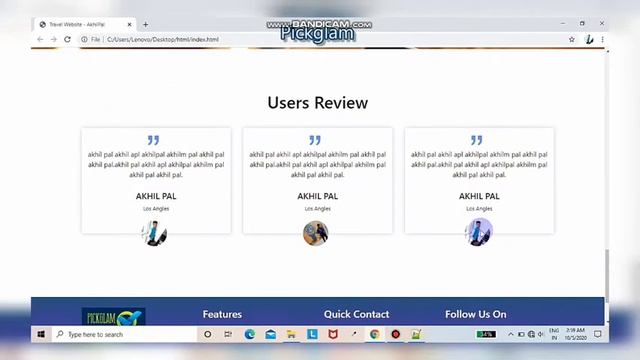Bookmark this page with the star
This screenshot has height=360, width=640.
click(x=572, y=39)
